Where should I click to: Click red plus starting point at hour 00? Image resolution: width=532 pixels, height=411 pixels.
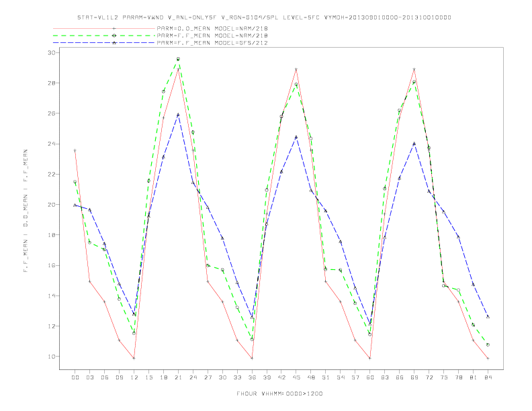point(75,150)
